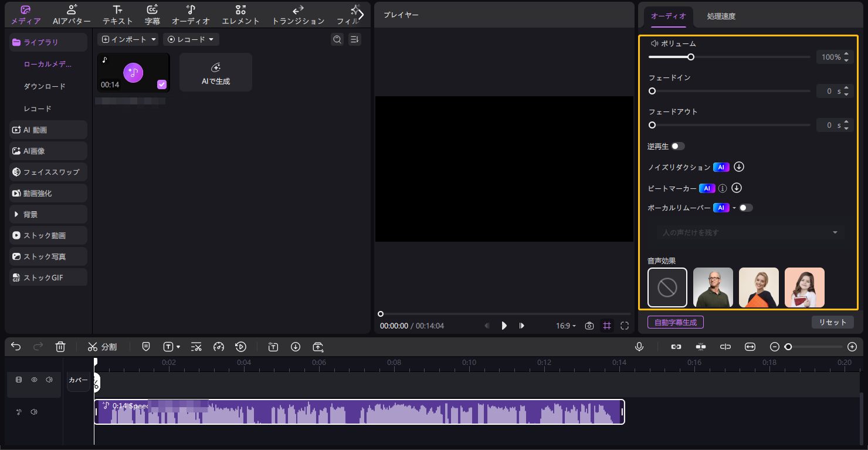Select the Split tool in the timeline toolbar
868x450 pixels.
(103, 347)
